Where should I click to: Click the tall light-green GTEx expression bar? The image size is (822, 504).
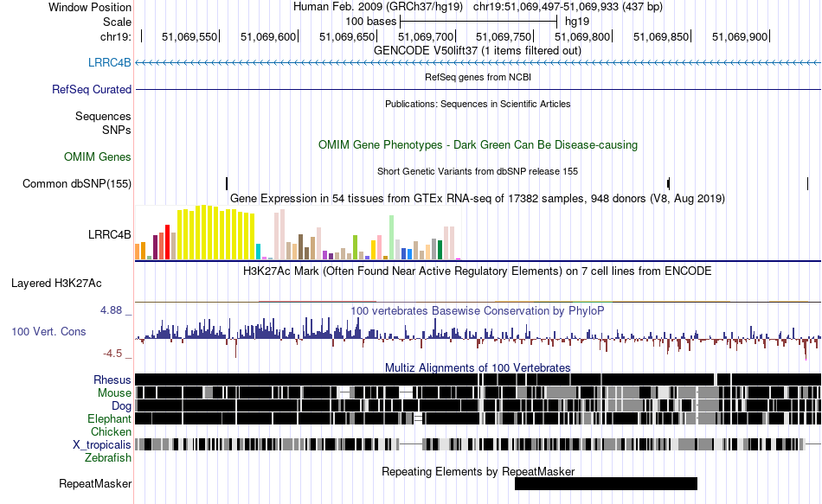click(x=392, y=238)
